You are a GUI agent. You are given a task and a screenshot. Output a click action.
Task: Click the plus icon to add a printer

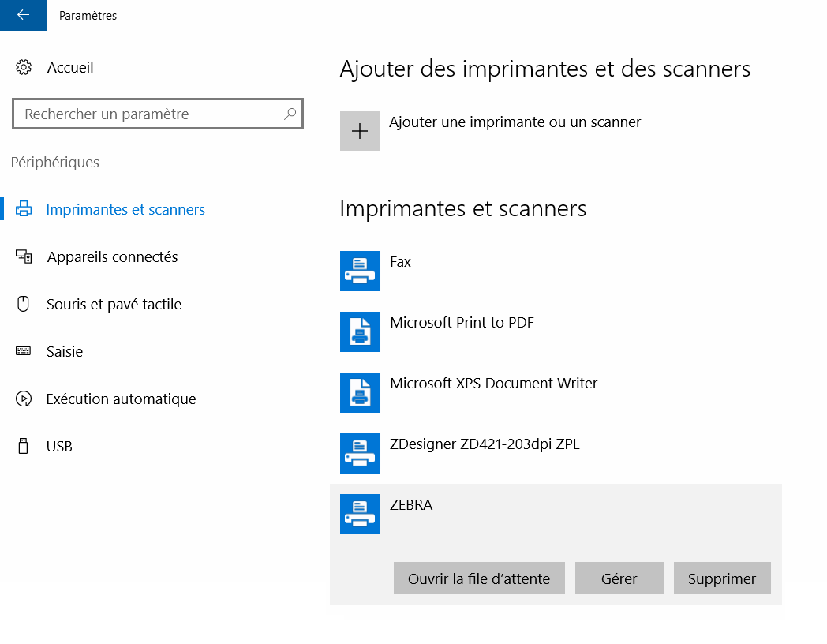click(360, 131)
